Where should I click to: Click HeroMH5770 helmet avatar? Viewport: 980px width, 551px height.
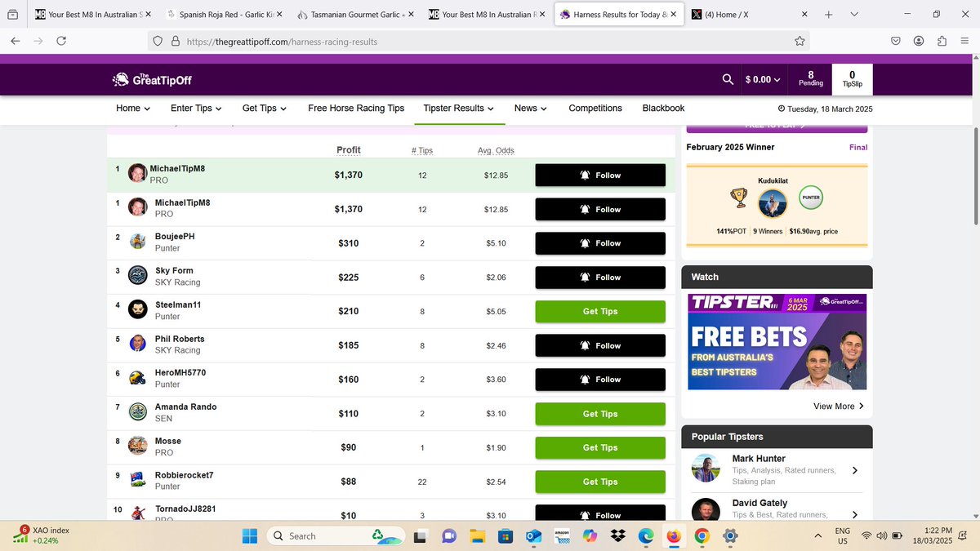[x=137, y=378]
